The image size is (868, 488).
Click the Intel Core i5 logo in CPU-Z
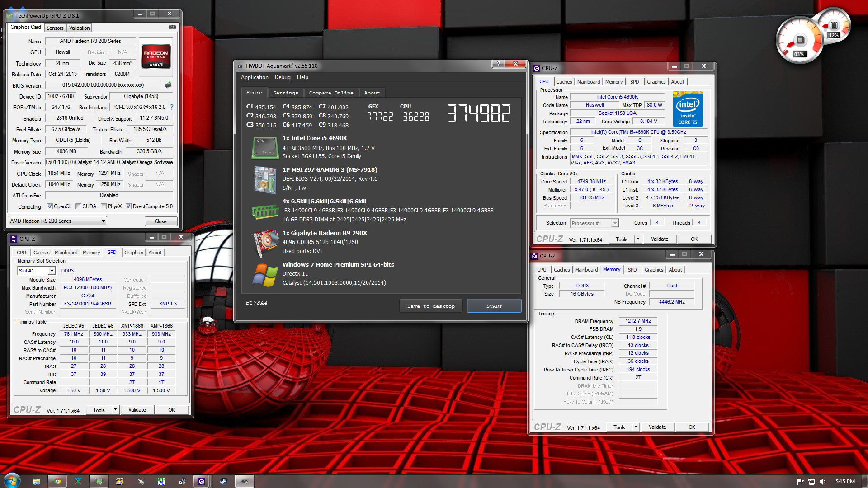click(688, 109)
